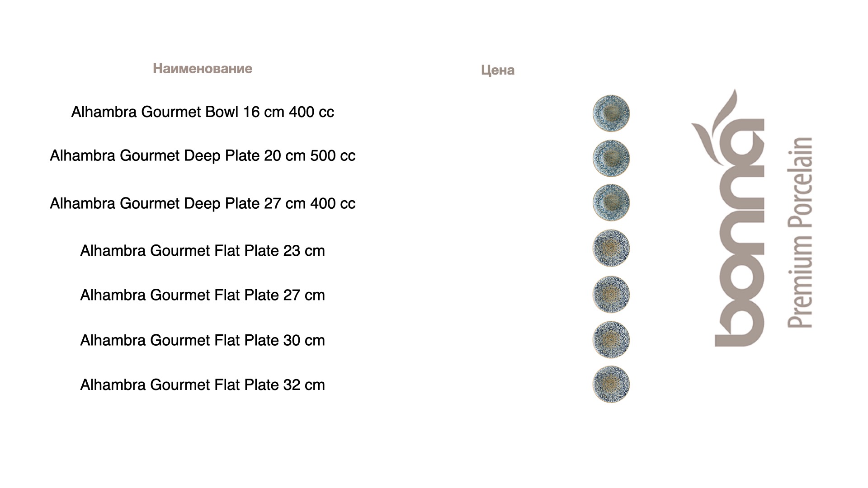The height and width of the screenshot is (488, 868).
Task: Click the Deep Plate 20 cm 500 cc name
Action: point(202,156)
